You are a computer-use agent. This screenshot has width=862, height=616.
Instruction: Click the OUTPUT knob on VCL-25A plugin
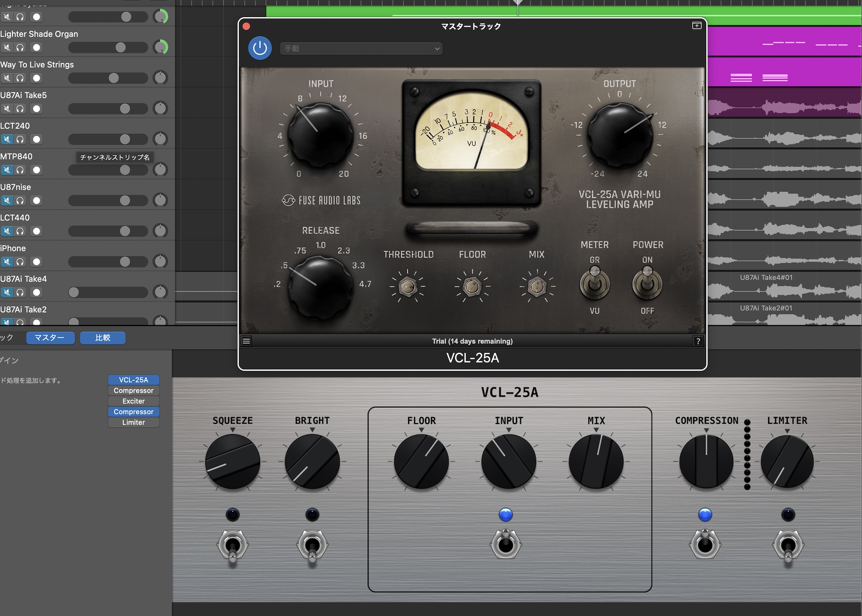coord(620,136)
